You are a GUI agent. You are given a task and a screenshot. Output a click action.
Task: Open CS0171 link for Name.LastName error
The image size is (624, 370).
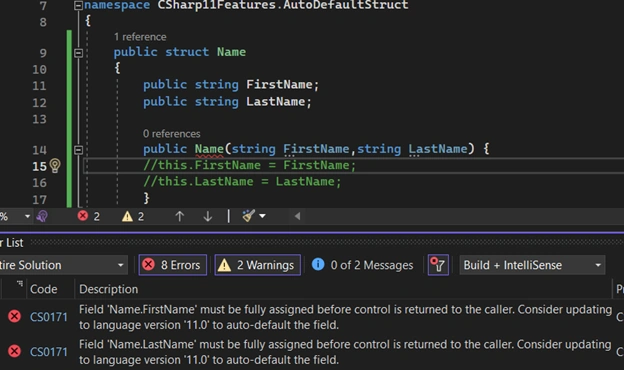click(x=49, y=352)
